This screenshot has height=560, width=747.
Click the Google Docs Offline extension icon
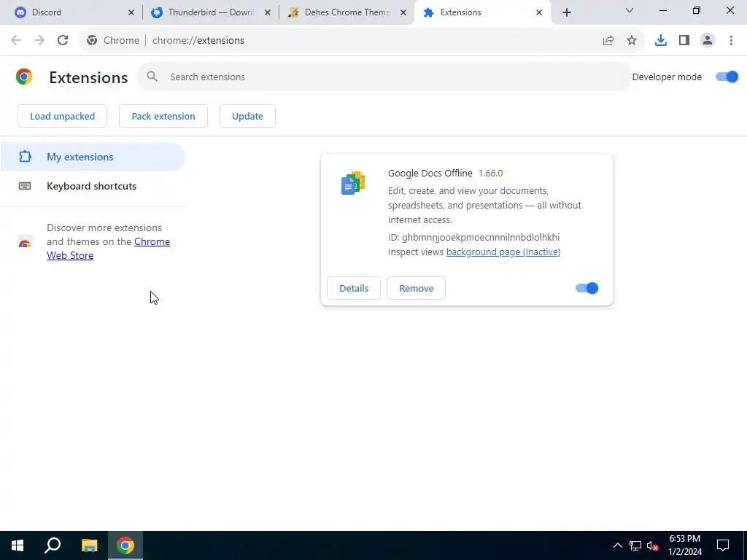(353, 183)
